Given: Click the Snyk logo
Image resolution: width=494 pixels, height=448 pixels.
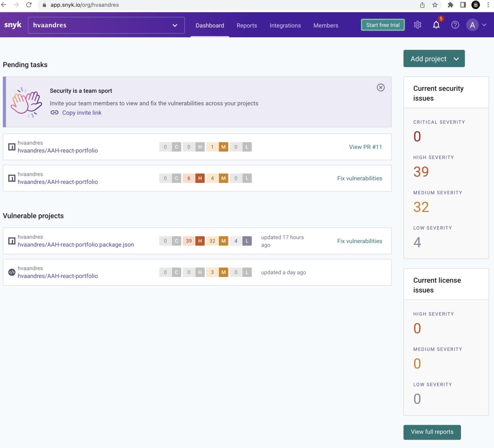Looking at the screenshot, I should pos(13,25).
